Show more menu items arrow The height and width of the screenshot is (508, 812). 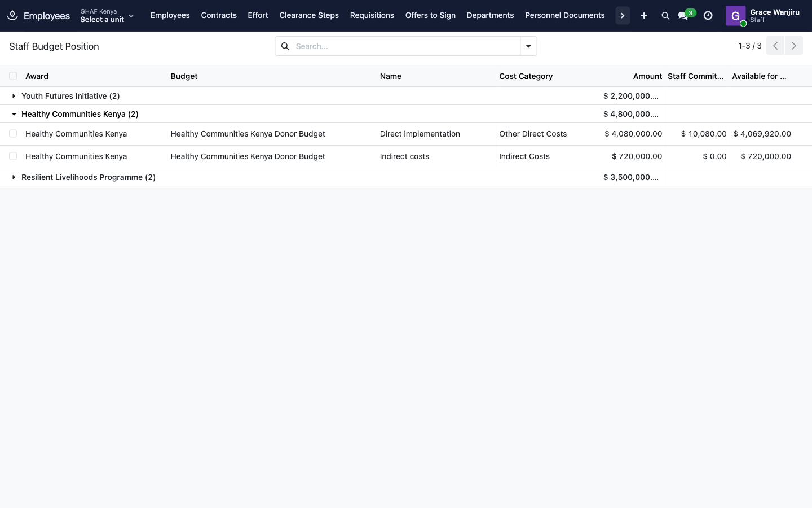[x=623, y=16]
